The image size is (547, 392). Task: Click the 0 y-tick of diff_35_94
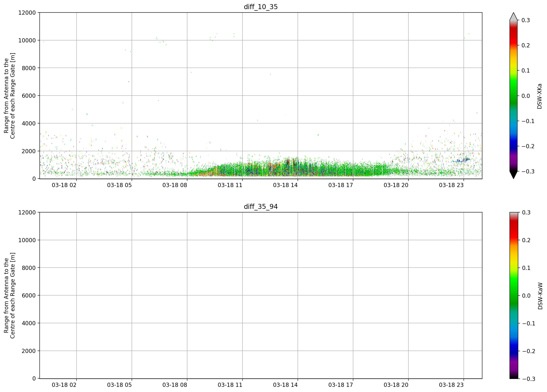[34, 379]
